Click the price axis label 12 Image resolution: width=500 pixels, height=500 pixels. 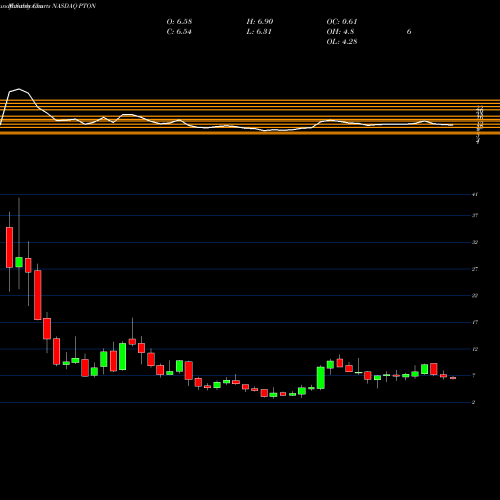(475, 349)
